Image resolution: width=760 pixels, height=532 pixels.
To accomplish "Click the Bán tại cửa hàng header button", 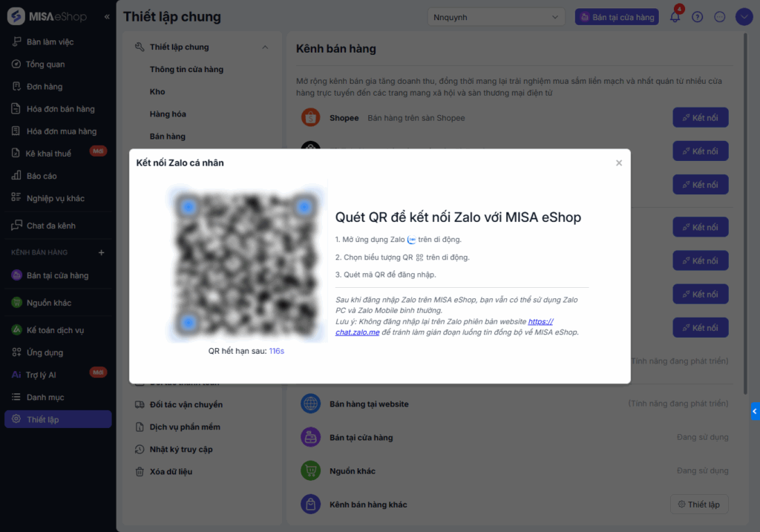I will tap(617, 17).
